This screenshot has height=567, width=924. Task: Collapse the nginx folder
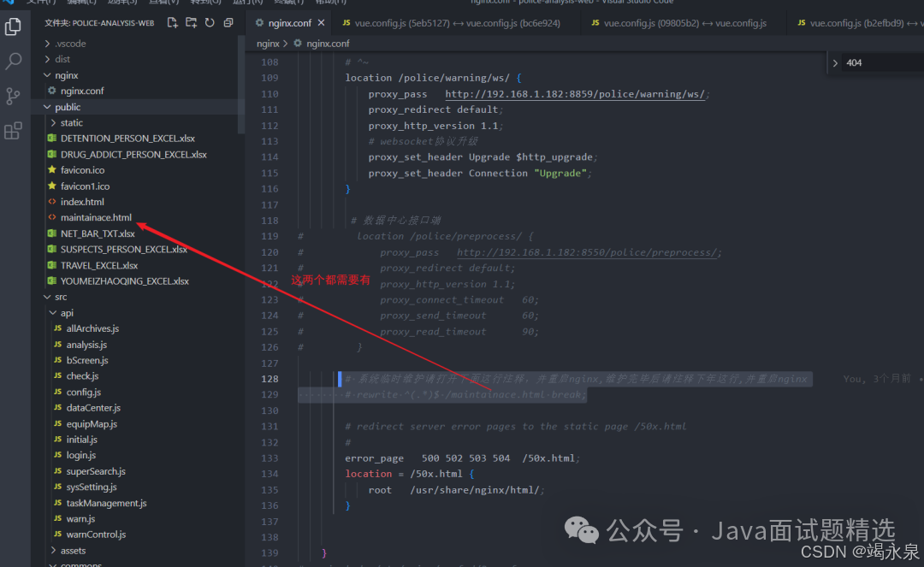[67, 75]
